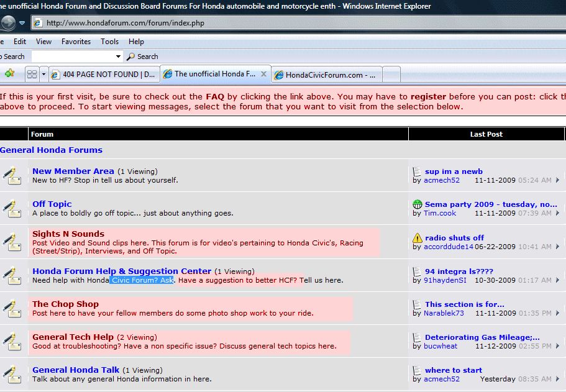Go to last post arrow for This section is for...
The width and height of the screenshot is (566, 392).
pyautogui.click(x=558, y=313)
